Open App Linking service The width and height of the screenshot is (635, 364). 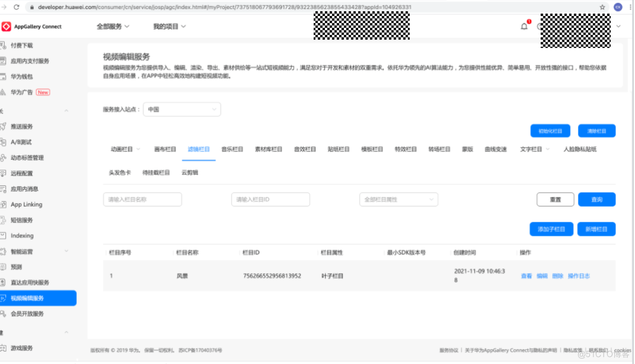(x=27, y=204)
